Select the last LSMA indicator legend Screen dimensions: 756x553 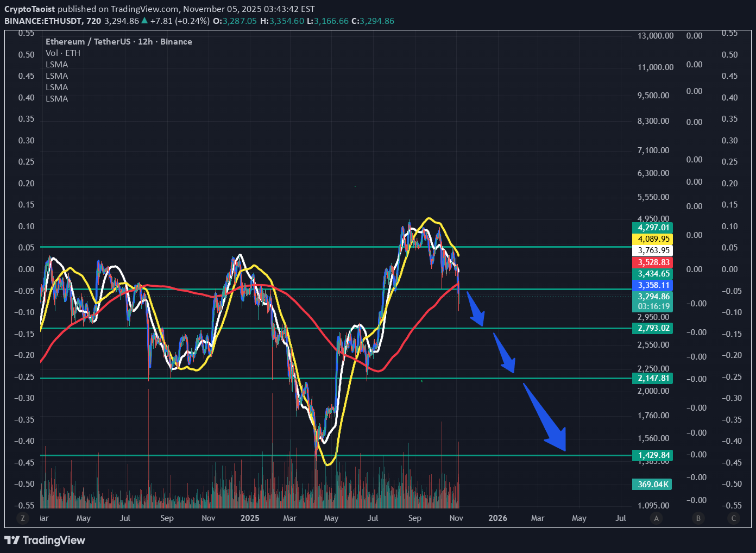click(57, 99)
